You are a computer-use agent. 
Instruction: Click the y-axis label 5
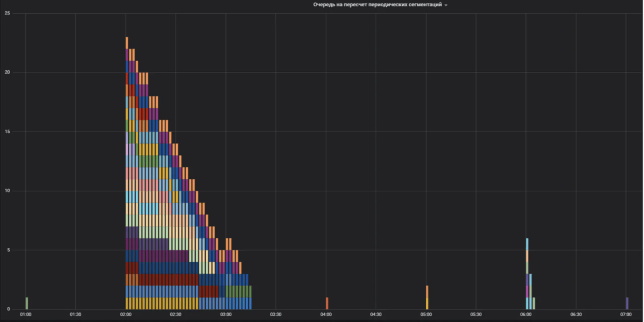(8, 250)
